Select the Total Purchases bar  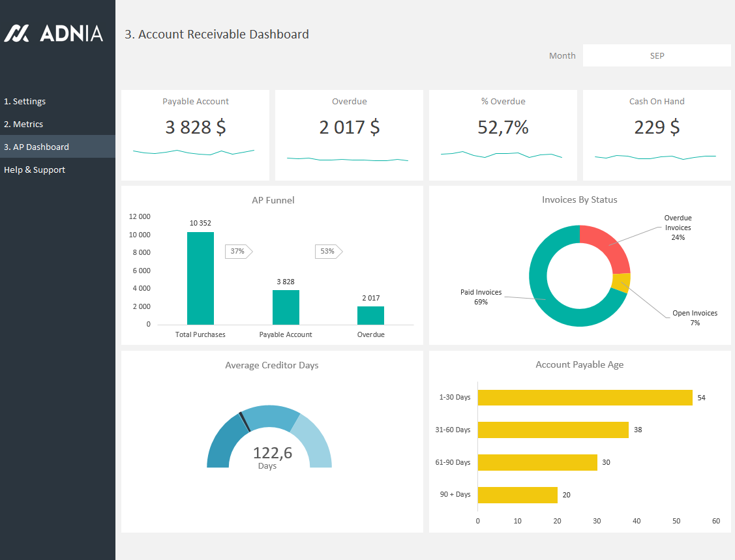[x=200, y=278]
